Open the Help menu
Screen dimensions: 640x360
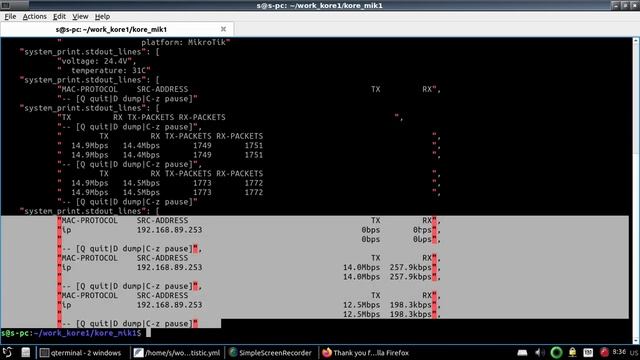[102, 16]
